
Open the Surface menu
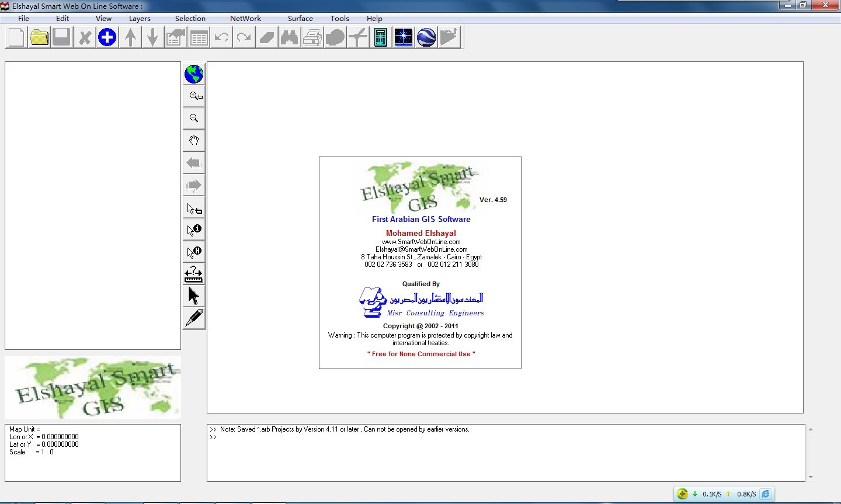(x=300, y=19)
